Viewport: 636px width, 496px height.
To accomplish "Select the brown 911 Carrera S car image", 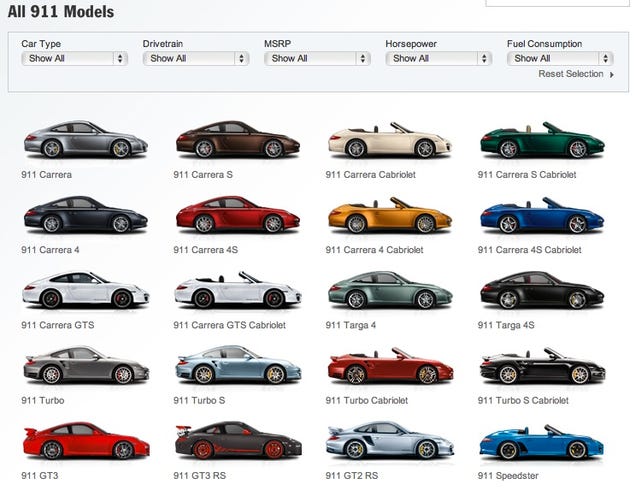I will click(x=238, y=140).
